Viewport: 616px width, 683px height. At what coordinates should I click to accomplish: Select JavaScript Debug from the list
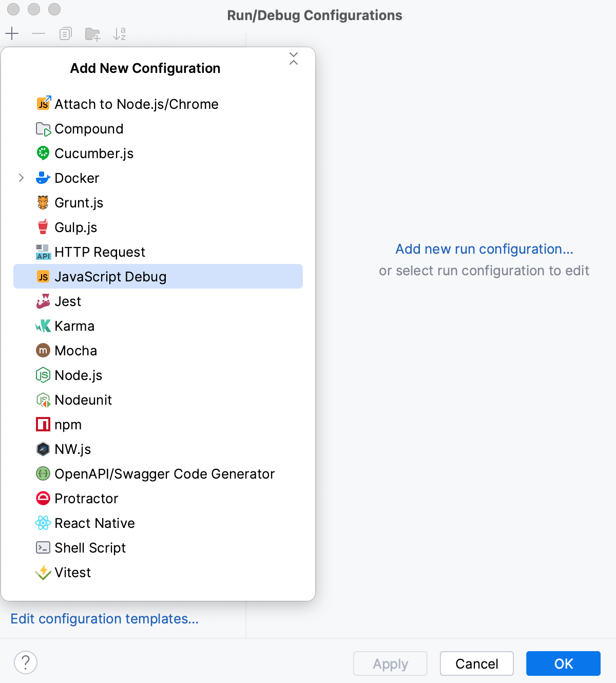111,276
